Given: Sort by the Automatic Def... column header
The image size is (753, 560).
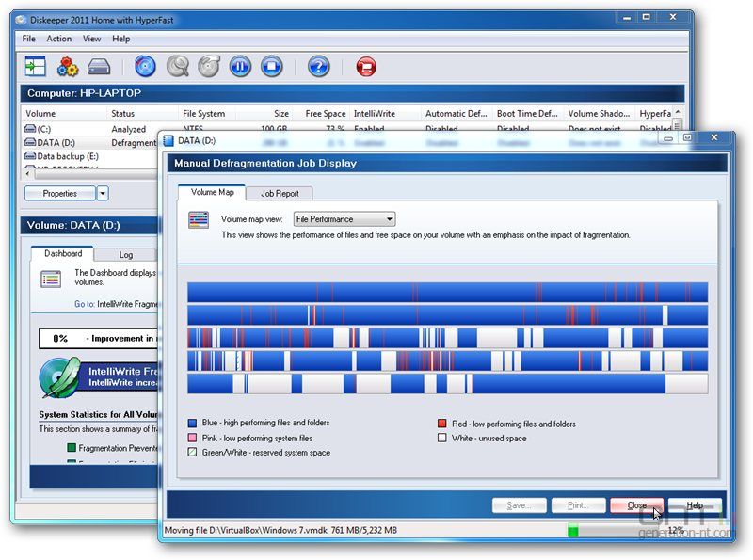Looking at the screenshot, I should [457, 113].
